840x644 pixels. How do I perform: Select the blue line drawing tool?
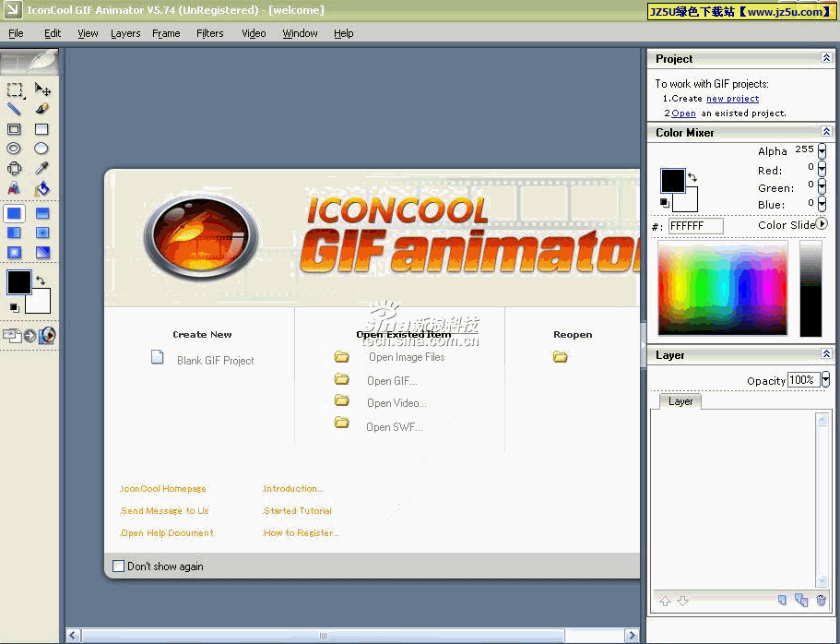pyautogui.click(x=14, y=109)
